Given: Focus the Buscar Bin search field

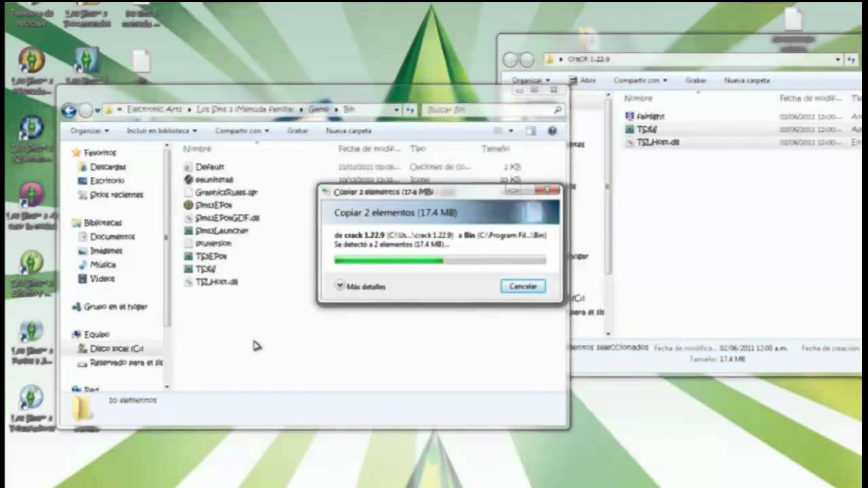Looking at the screenshot, I should [x=488, y=109].
